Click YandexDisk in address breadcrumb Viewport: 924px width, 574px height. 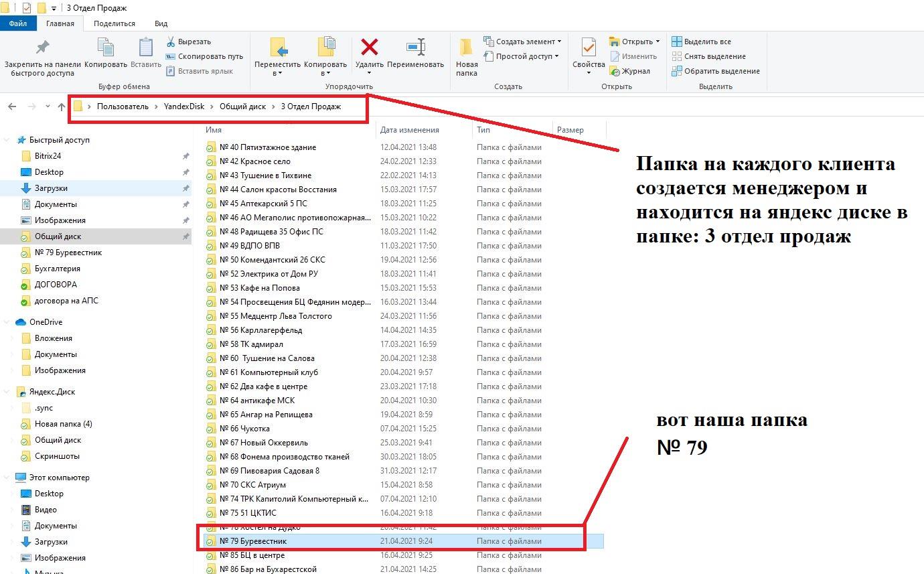(184, 106)
